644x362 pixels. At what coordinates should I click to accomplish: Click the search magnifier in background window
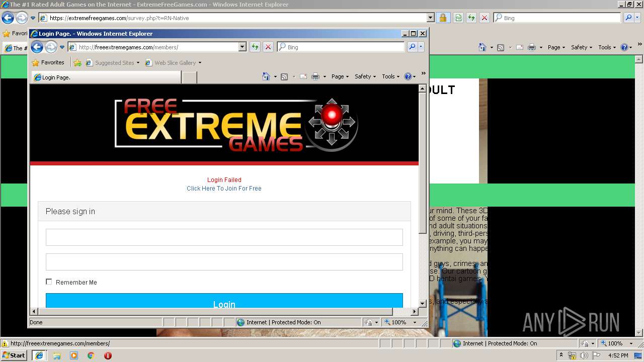628,18
